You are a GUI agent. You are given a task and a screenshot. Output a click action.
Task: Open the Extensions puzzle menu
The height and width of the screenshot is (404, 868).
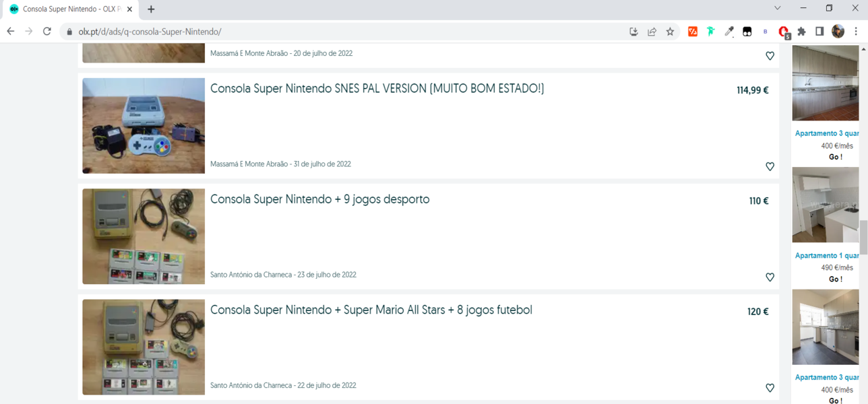click(802, 32)
